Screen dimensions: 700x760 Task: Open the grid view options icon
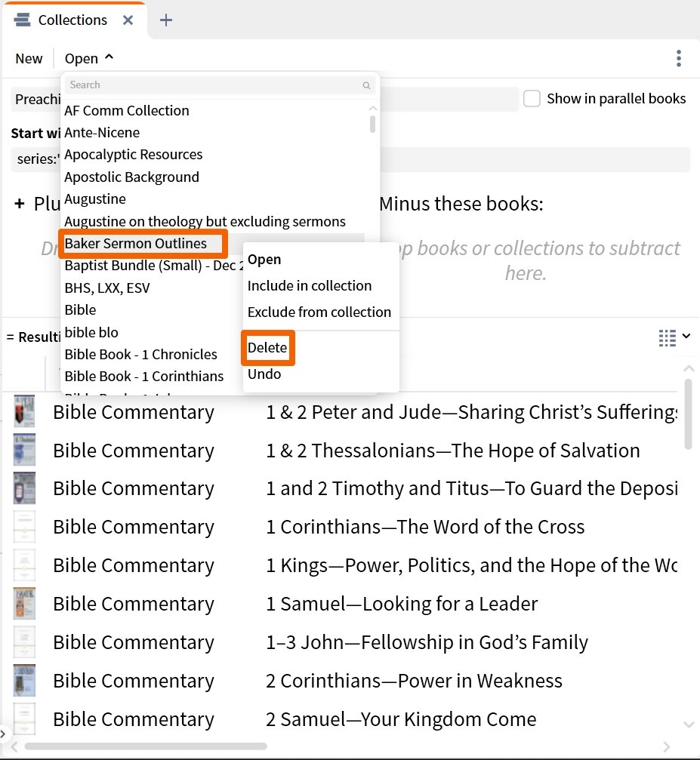point(668,337)
